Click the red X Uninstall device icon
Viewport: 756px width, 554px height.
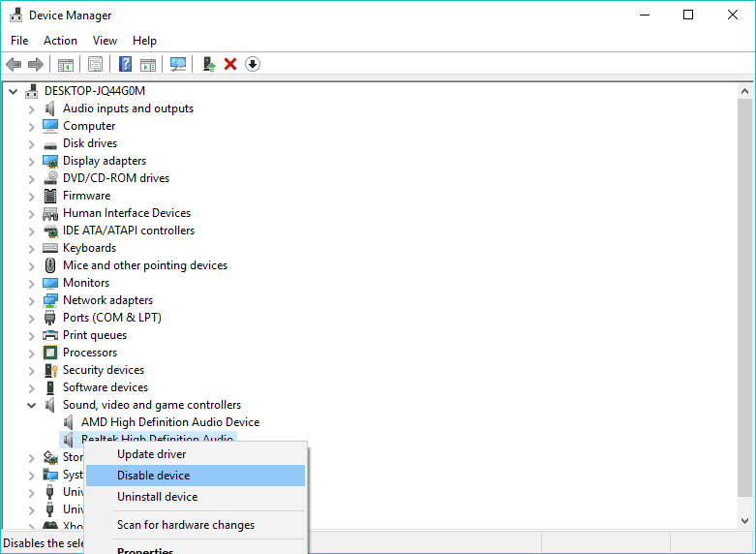(230, 64)
